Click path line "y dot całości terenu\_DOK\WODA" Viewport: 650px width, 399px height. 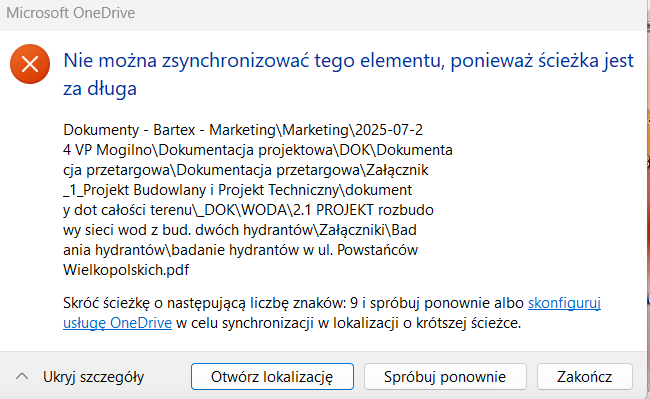pyautogui.click(x=248, y=210)
